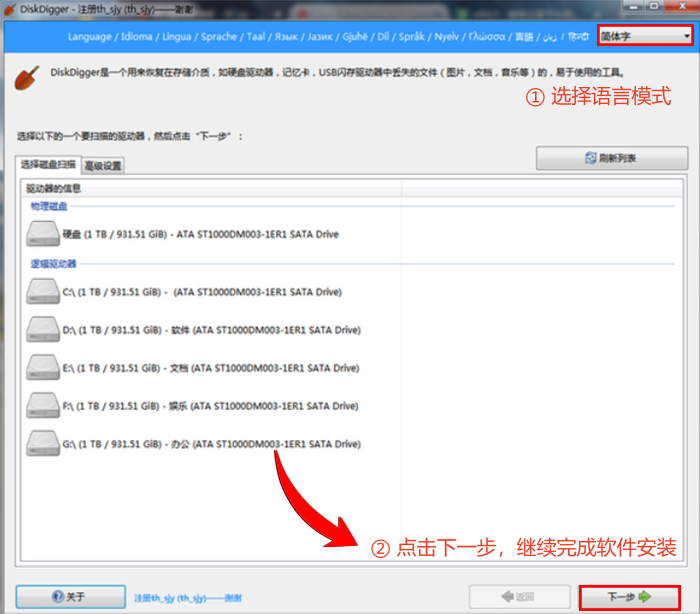
Task: Click 下一步 to continue
Action: point(629,597)
